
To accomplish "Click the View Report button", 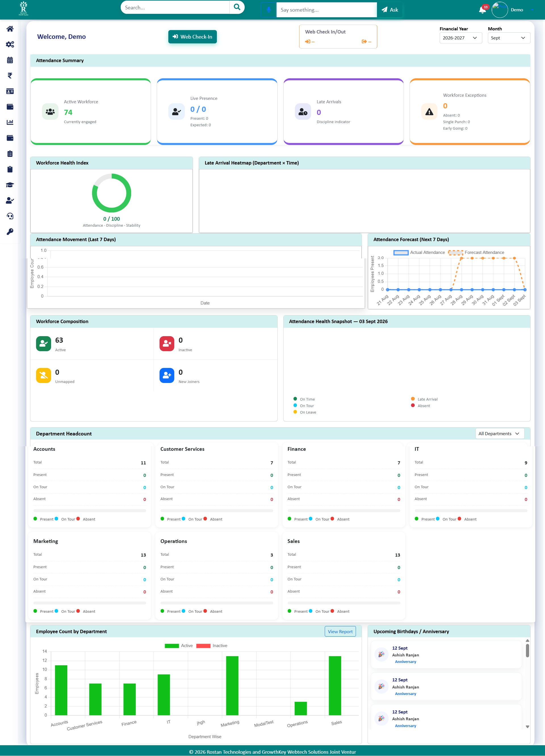I will point(340,631).
